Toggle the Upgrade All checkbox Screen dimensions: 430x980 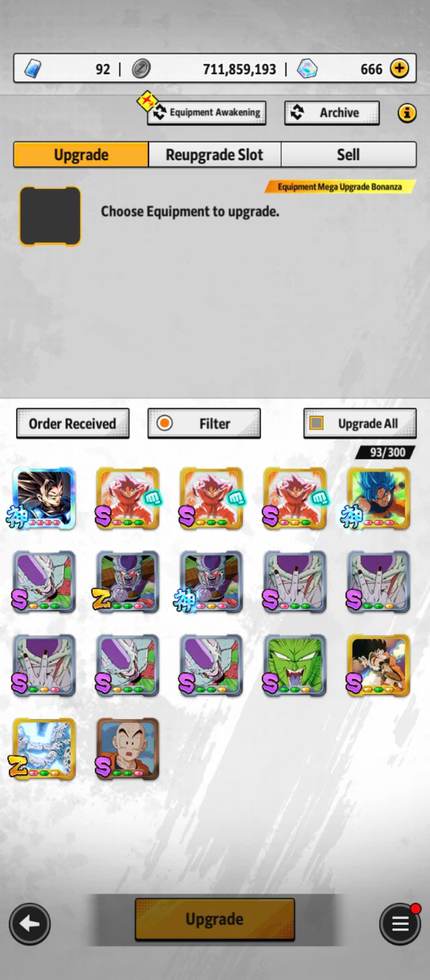click(x=316, y=423)
